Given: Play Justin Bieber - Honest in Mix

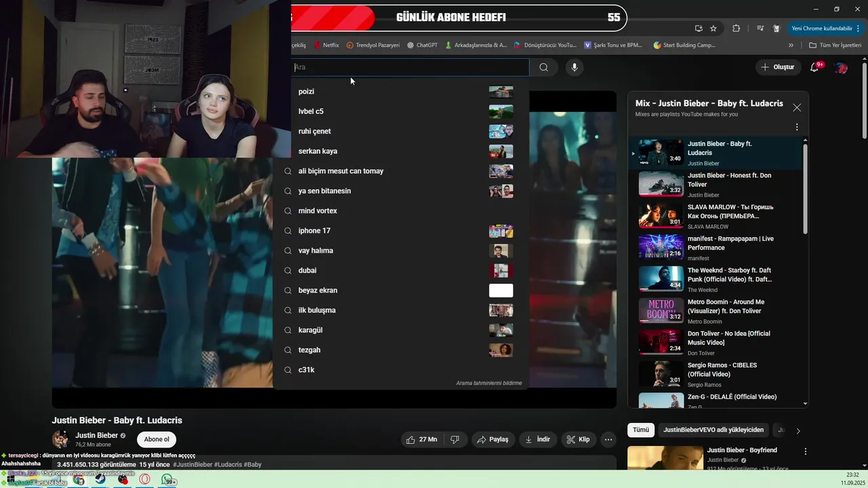Looking at the screenshot, I should point(715,184).
